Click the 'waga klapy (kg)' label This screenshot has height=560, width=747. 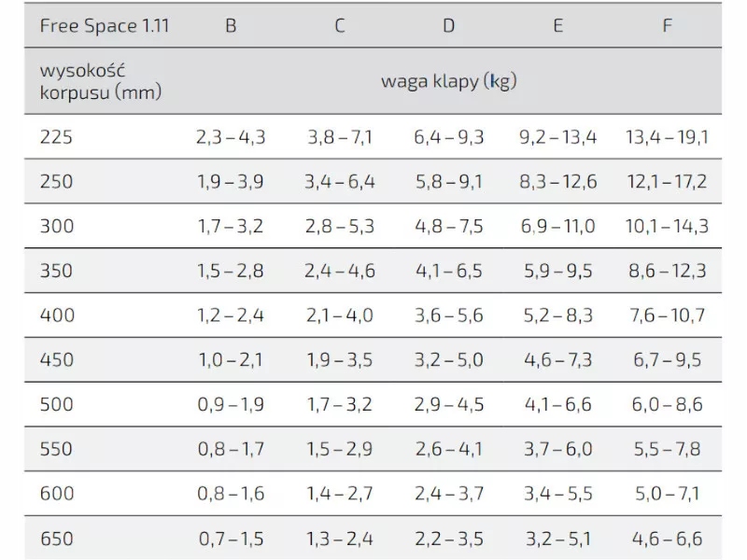pyautogui.click(x=448, y=80)
